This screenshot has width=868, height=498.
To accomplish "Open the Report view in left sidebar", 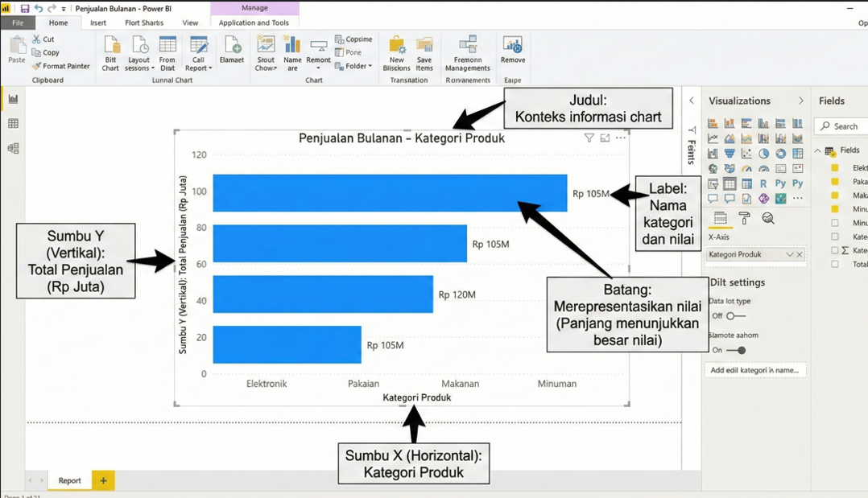I will click(13, 99).
